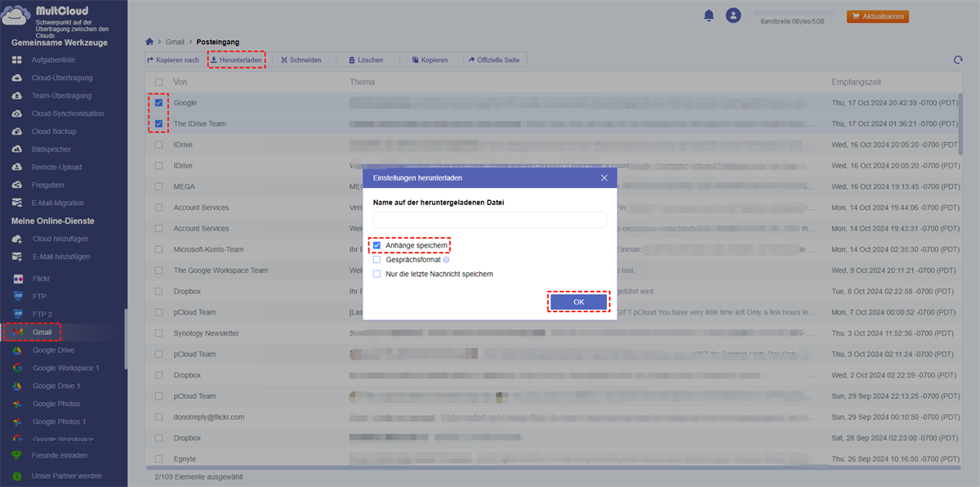Open the Gmail account in sidebar
The image size is (980, 487).
(x=42, y=333)
